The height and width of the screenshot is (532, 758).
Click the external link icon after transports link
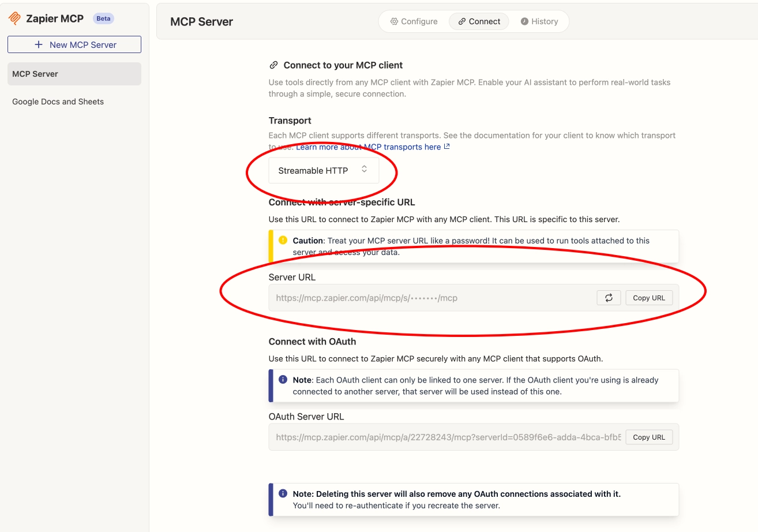(446, 147)
